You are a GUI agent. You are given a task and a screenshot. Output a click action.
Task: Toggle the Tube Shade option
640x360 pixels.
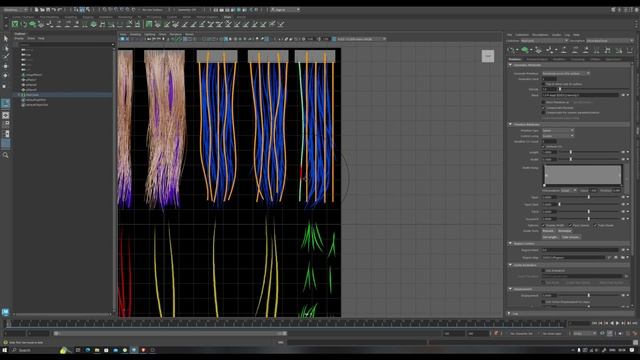(x=596, y=225)
